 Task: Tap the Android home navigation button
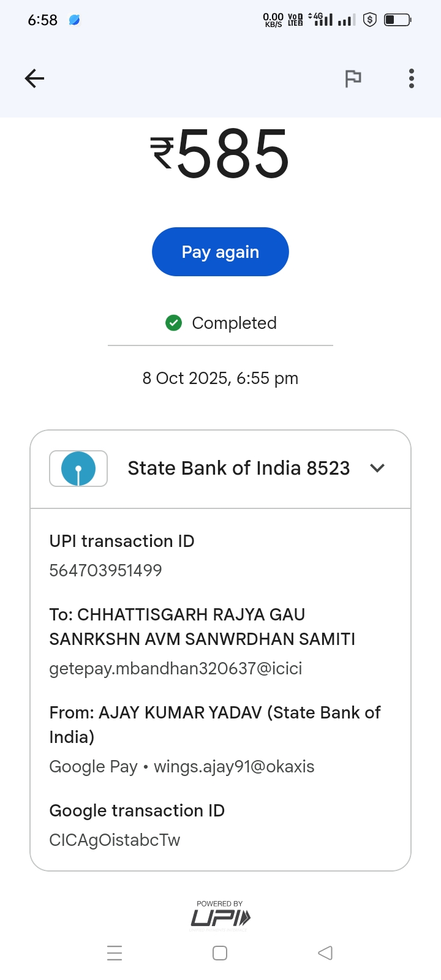click(x=220, y=953)
